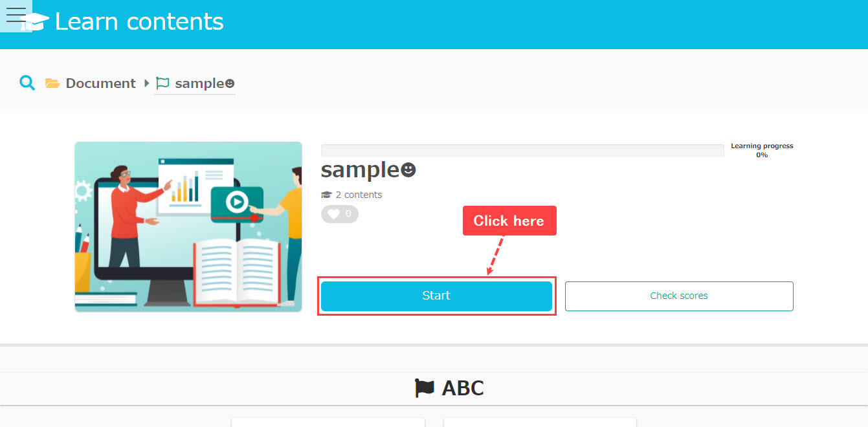The image size is (868, 427).
Task: Click the green flag icon in breadcrumb
Action: click(162, 83)
